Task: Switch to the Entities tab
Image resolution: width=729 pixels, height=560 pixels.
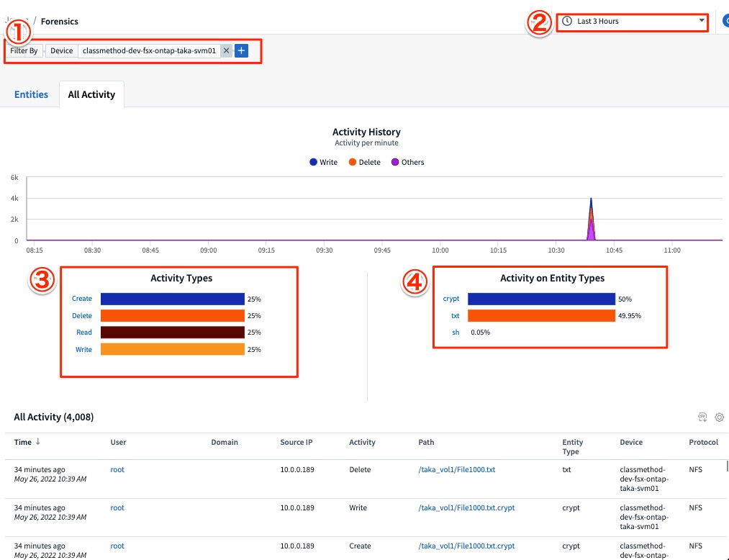Action: [31, 94]
